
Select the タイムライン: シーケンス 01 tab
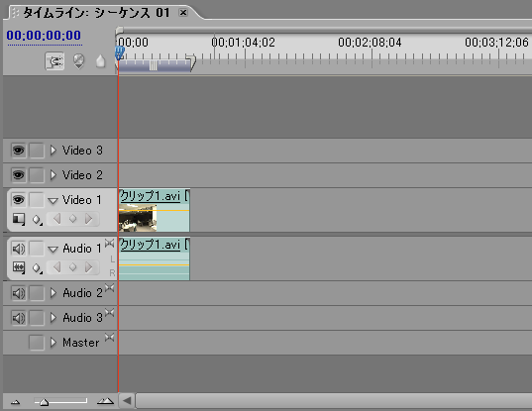tap(96, 13)
